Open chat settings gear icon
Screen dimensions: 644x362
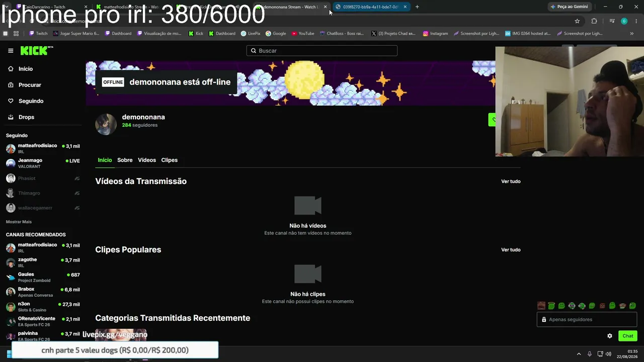(610, 336)
